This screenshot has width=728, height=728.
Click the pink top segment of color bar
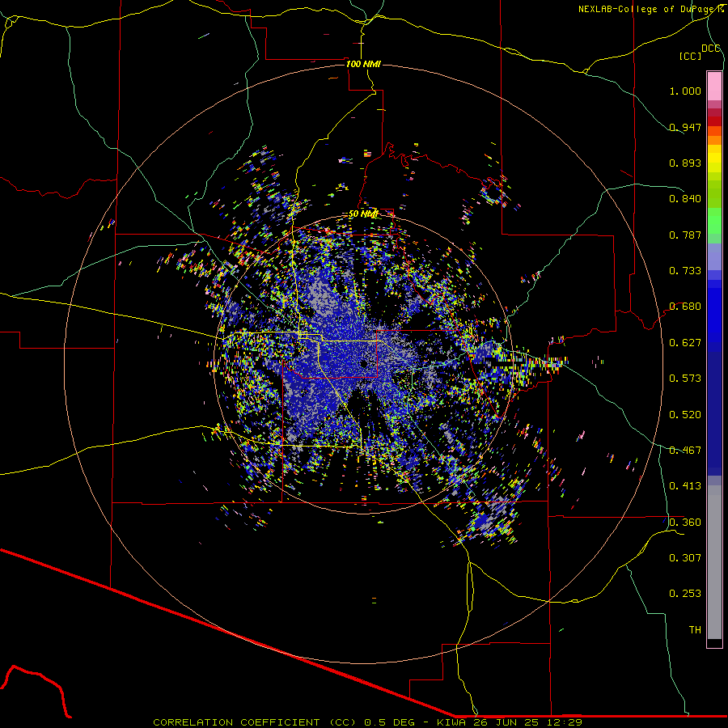(714, 86)
